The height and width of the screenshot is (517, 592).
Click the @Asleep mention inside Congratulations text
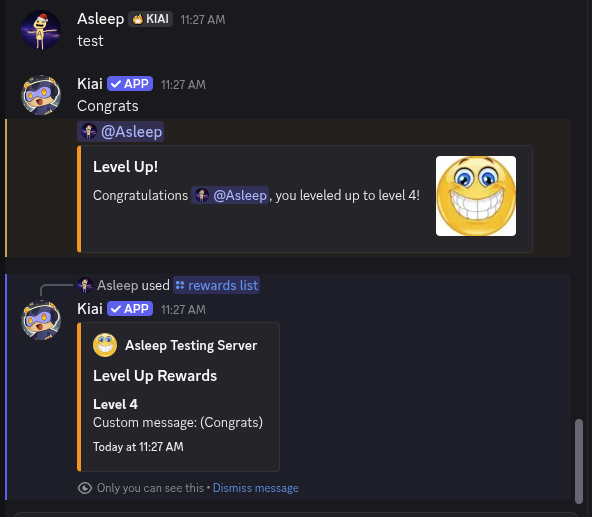coord(230,195)
